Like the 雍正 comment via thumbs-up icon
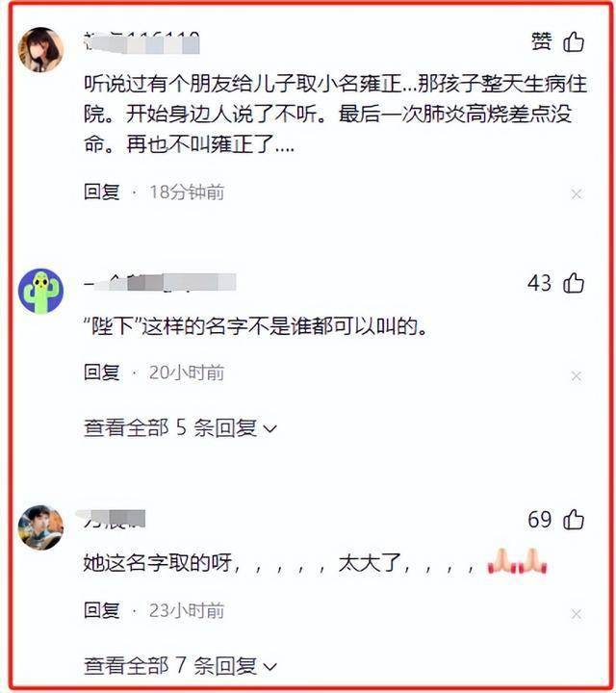The image size is (616, 693). pos(574,42)
